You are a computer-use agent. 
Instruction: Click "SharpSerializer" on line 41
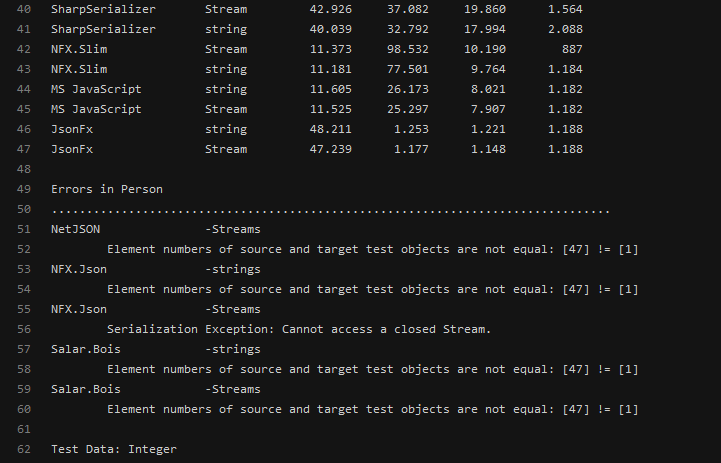pos(103,29)
